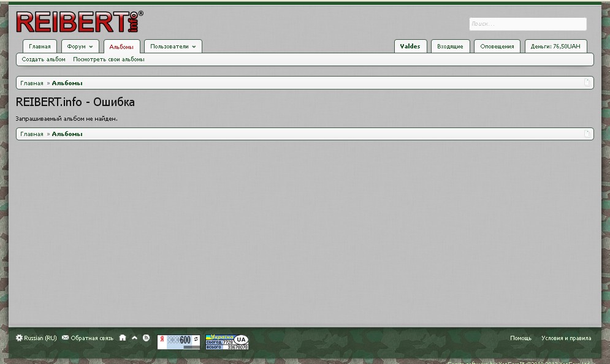Click the top breadcrumb page icon
The height and width of the screenshot is (364, 610).
click(x=587, y=83)
